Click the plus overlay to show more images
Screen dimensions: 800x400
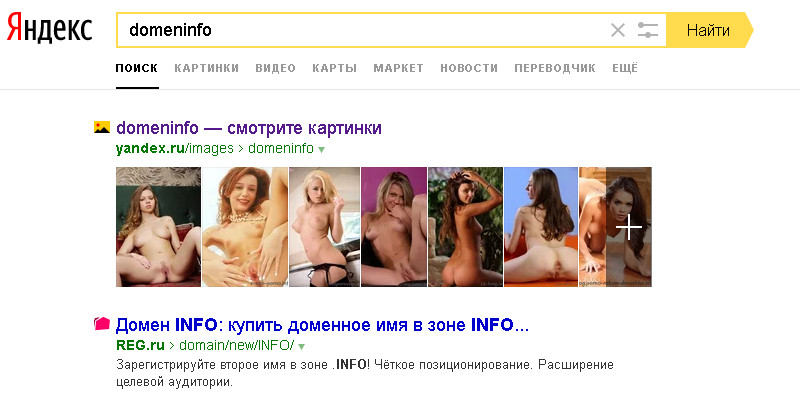tap(629, 227)
